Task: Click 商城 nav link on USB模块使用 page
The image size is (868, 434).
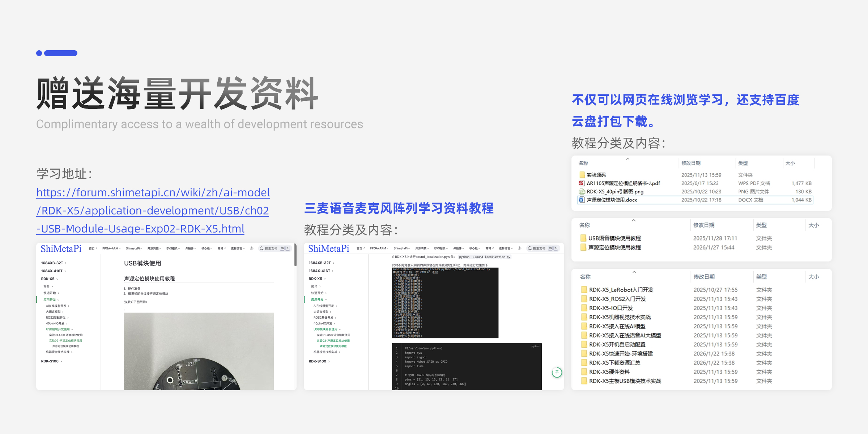Action: [x=221, y=248]
